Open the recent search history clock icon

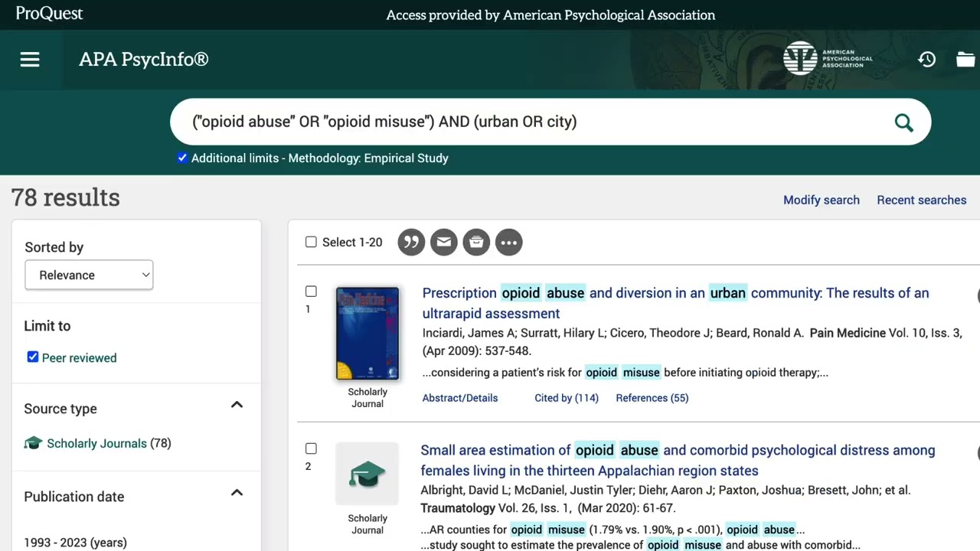pyautogui.click(x=926, y=60)
